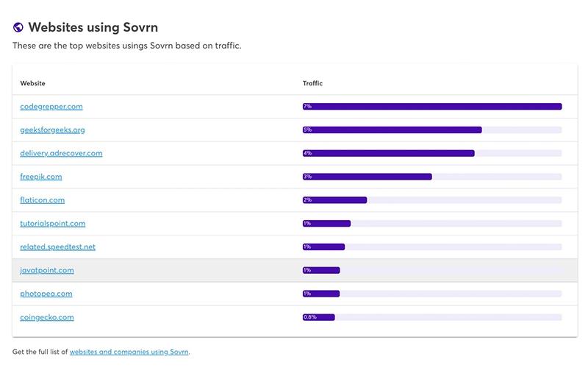Screen dimensions: 588x368
Task: Click the 7% traffic bar for codegrepper
Action: click(432, 106)
